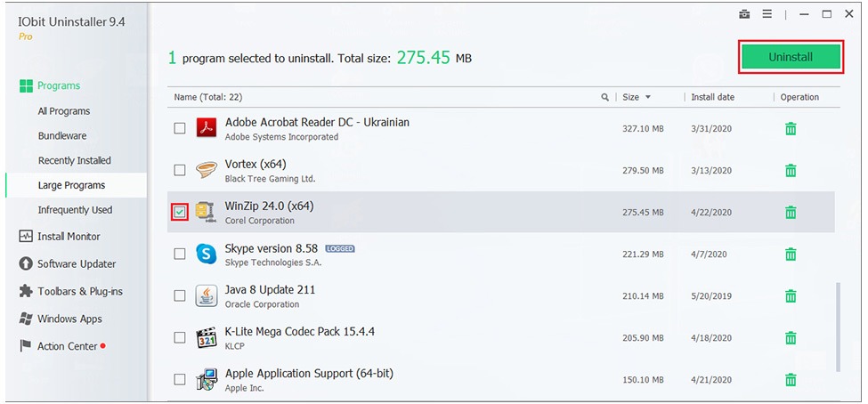Open the hamburger options menu
Image resolution: width=868 pixels, height=404 pixels.
coord(767,14)
